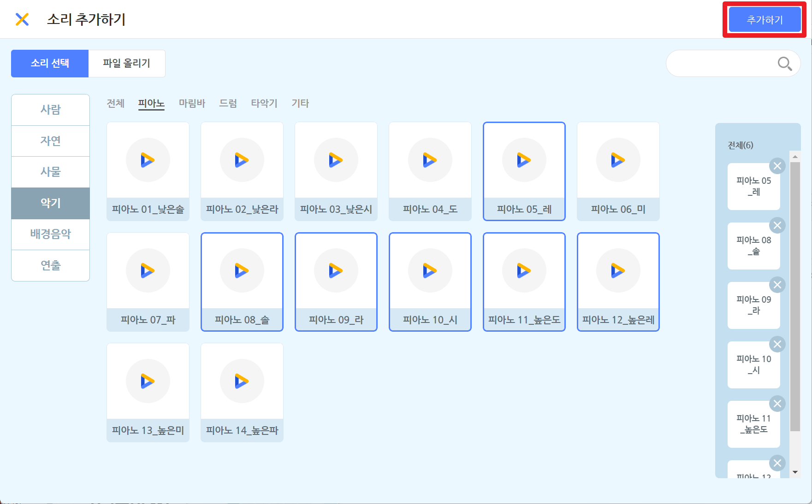Select the 피아노 02_낮은라 sound label
This screenshot has height=504, width=812.
(242, 209)
